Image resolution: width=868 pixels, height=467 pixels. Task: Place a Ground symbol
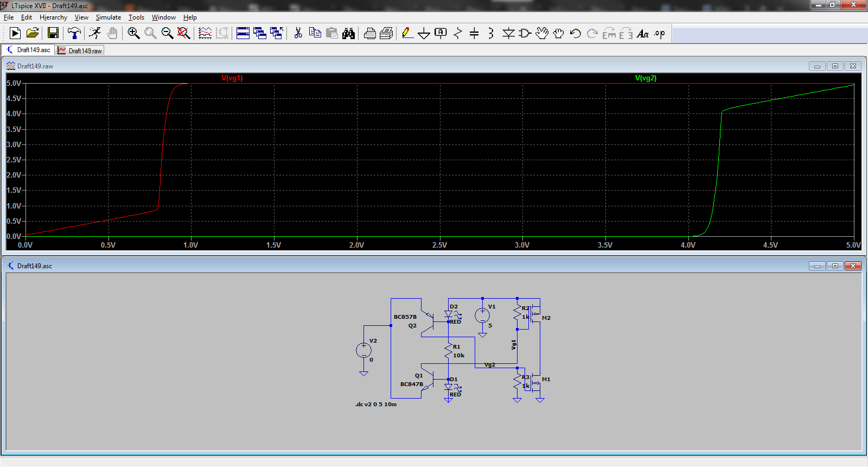tap(424, 34)
